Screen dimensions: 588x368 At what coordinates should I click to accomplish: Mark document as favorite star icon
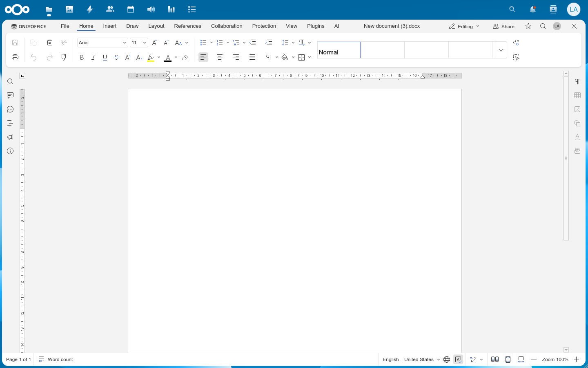click(x=528, y=26)
